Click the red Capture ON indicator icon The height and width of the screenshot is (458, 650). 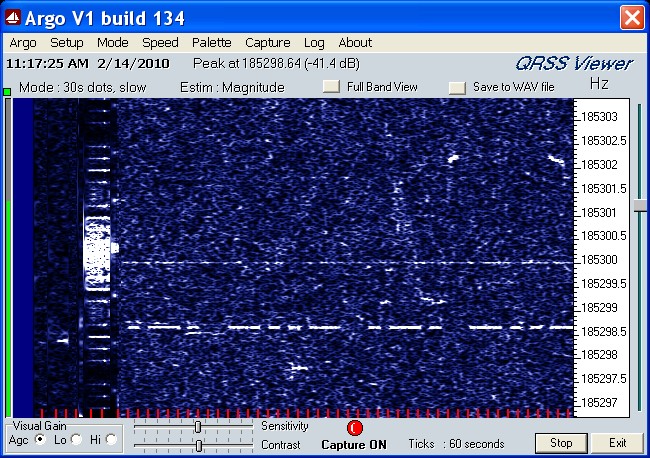[354, 428]
